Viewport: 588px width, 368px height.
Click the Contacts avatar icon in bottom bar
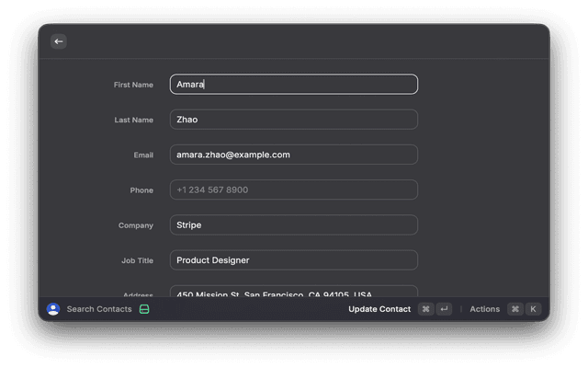click(53, 309)
